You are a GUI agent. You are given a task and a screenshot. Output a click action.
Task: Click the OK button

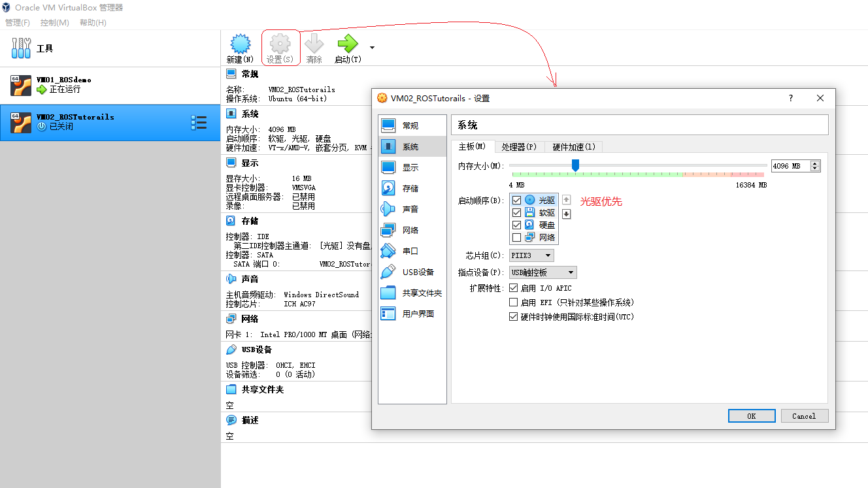point(751,415)
